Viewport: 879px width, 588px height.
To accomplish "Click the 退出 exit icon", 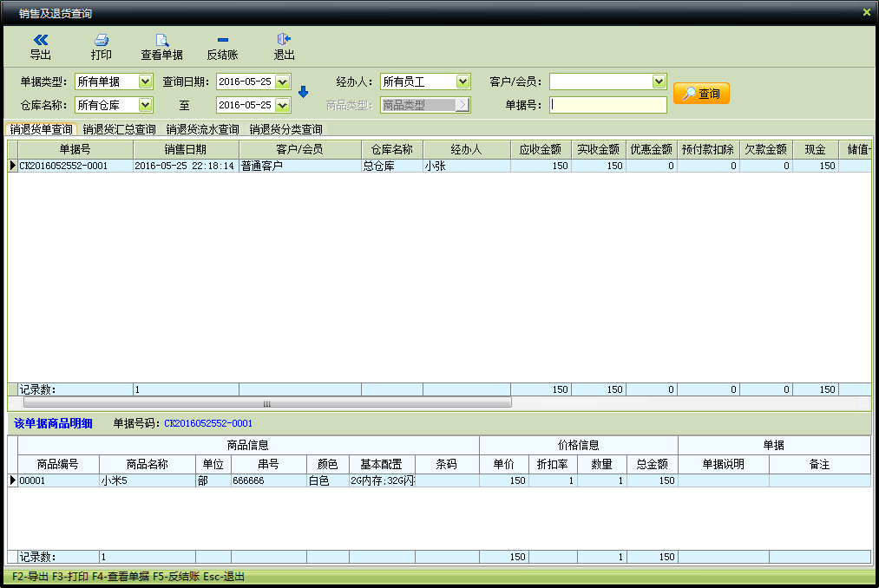I will (x=284, y=40).
